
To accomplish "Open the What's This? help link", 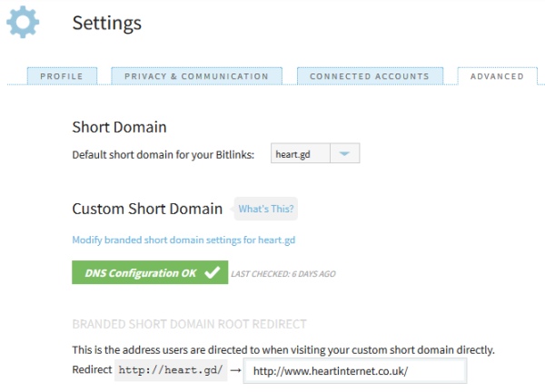I will (266, 209).
